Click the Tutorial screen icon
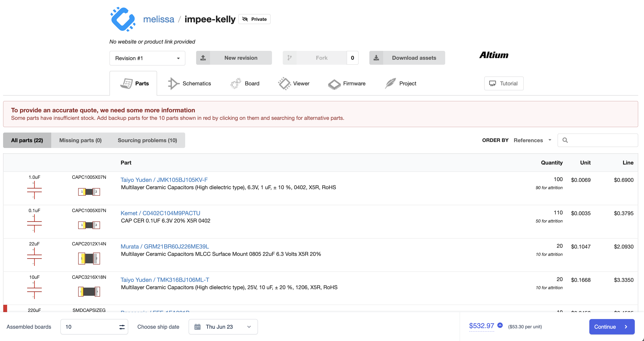The image size is (644, 341). (493, 84)
